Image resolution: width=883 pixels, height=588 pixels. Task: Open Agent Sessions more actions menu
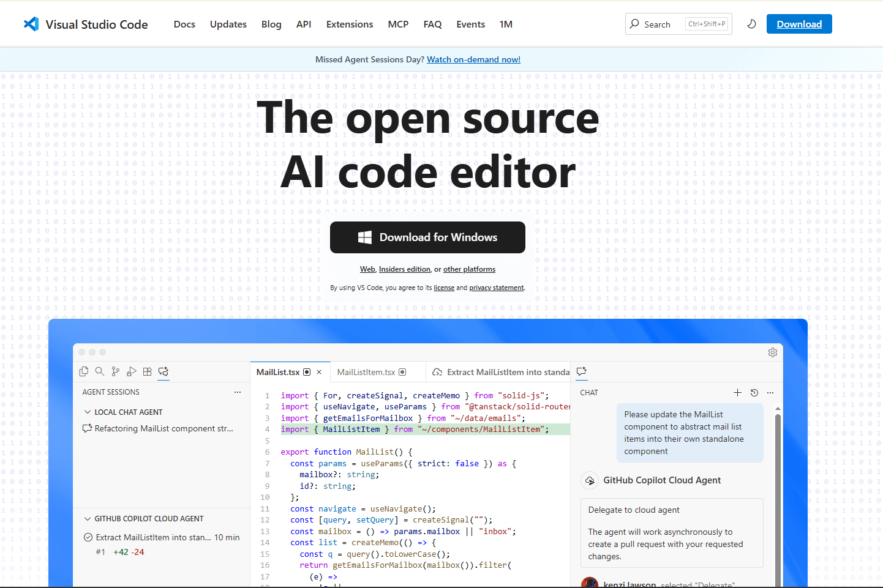pos(238,392)
